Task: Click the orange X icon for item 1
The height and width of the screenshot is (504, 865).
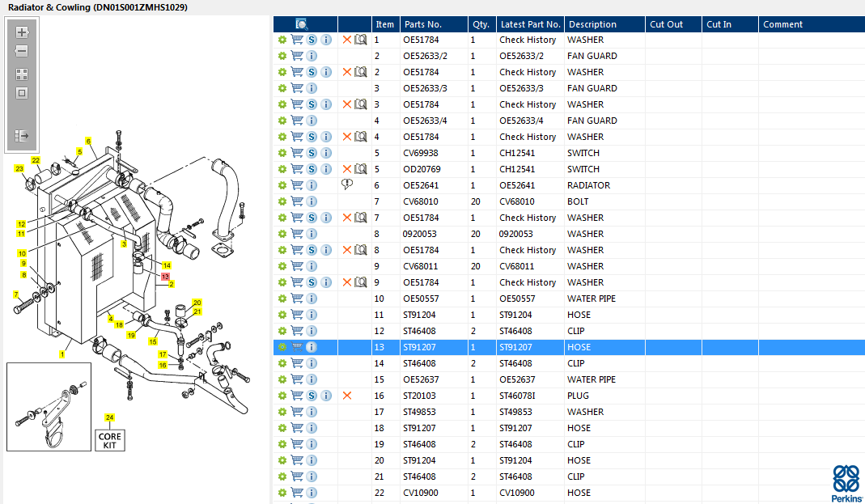Action: pyautogui.click(x=347, y=40)
